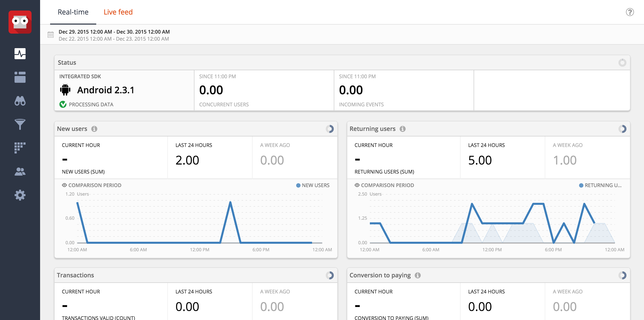Click Transactions Last 24 Hours value 0.00
The image size is (644, 320).
(187, 307)
